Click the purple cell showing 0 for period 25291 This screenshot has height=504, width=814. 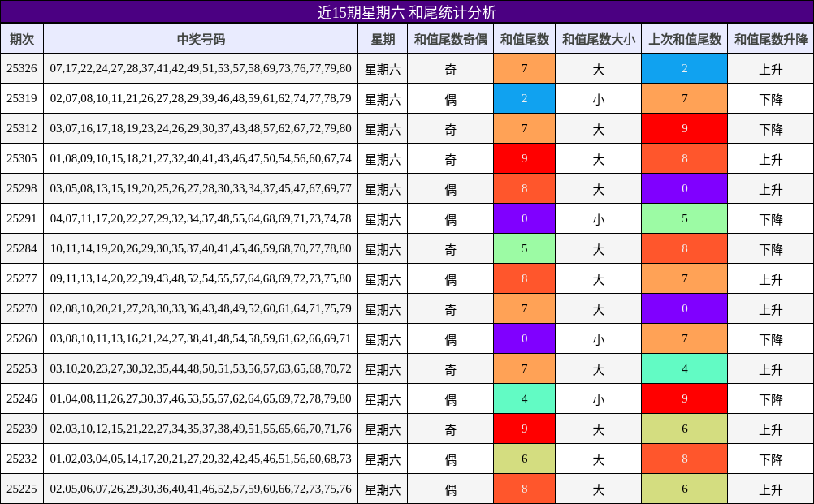524,218
